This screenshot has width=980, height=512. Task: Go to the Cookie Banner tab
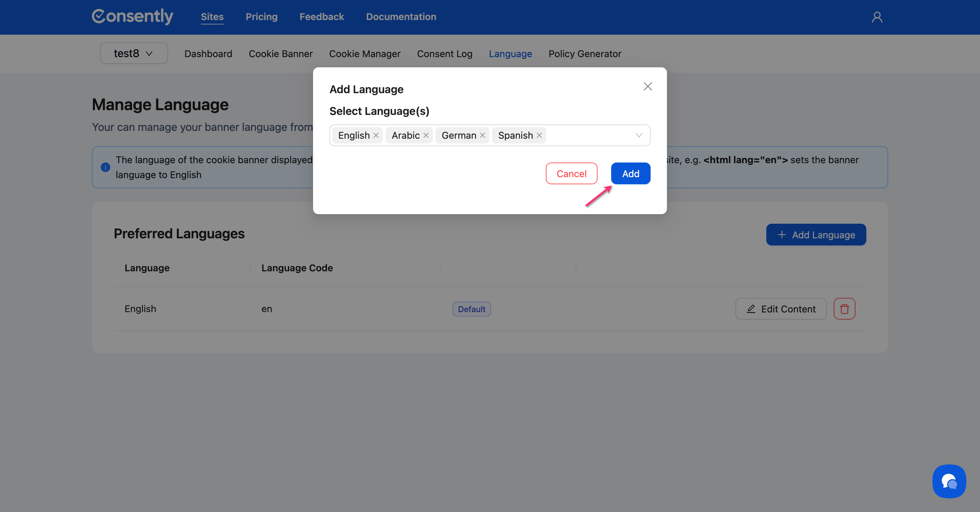(x=280, y=54)
